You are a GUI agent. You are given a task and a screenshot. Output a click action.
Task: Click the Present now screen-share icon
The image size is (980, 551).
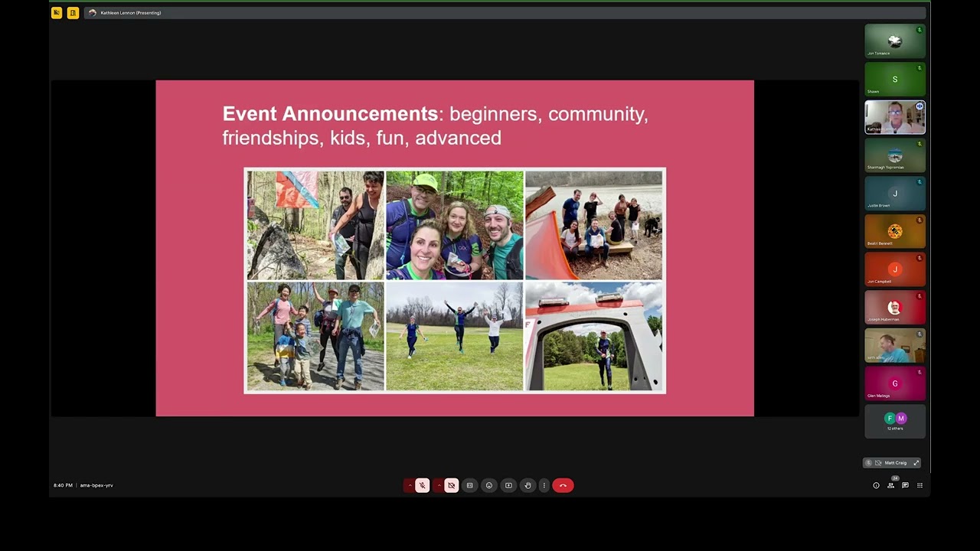point(508,485)
